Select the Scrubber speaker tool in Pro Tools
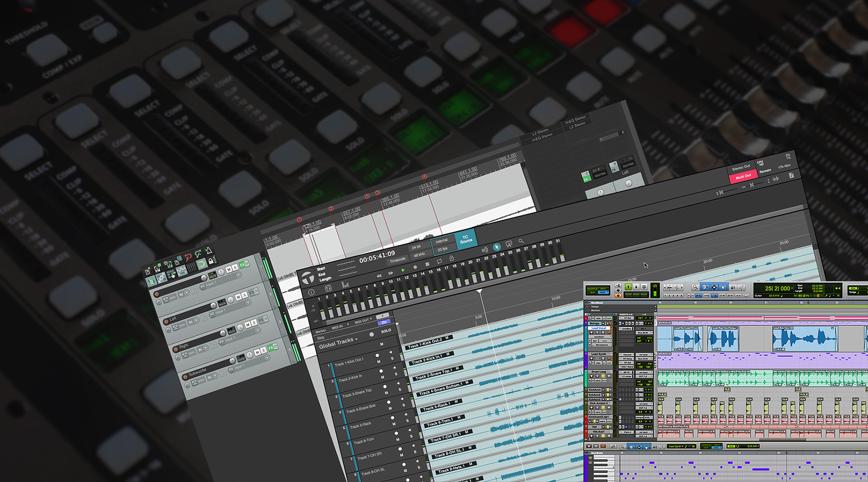This screenshot has height=482, width=868. (733, 287)
